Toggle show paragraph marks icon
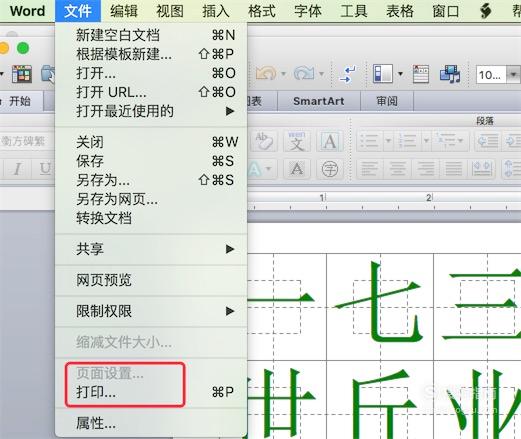The height and width of the screenshot is (439, 521). tap(348, 74)
